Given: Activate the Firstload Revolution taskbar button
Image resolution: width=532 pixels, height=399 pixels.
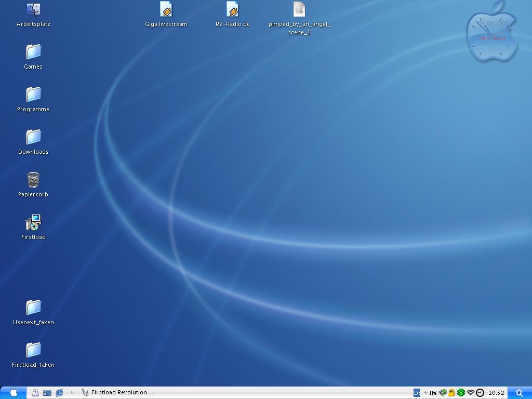Looking at the screenshot, I should [x=117, y=393].
